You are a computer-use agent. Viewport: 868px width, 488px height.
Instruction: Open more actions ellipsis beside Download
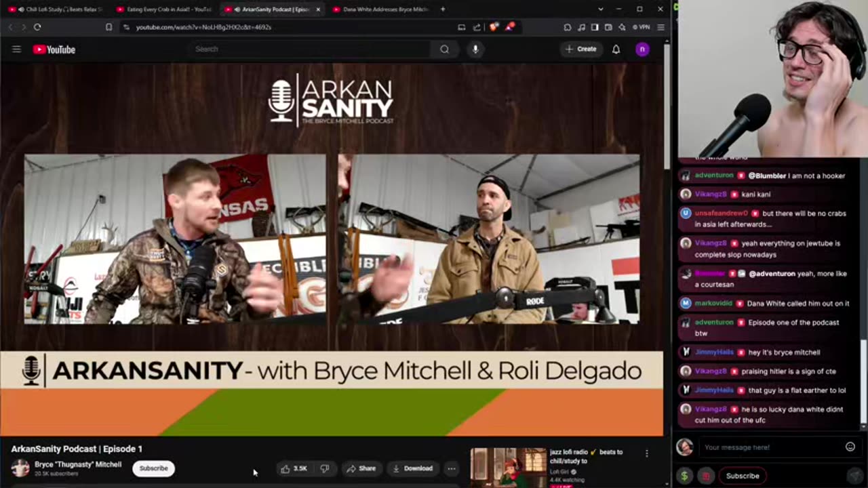(451, 468)
